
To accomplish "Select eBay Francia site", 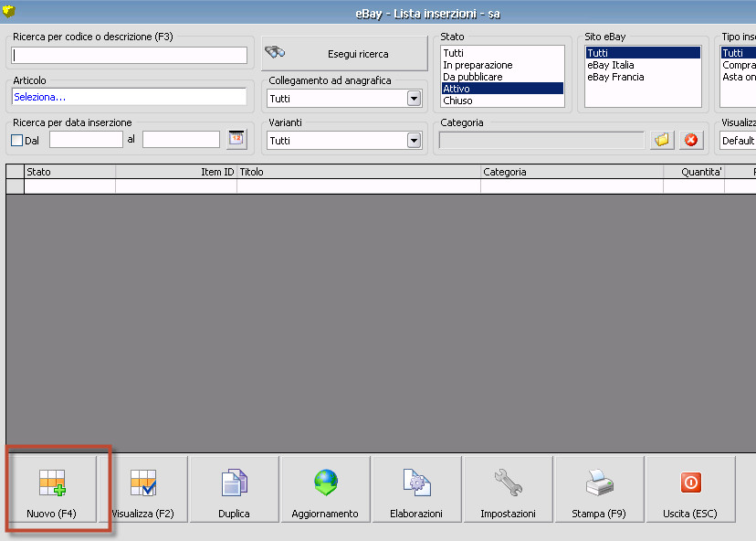I will pos(643,77).
